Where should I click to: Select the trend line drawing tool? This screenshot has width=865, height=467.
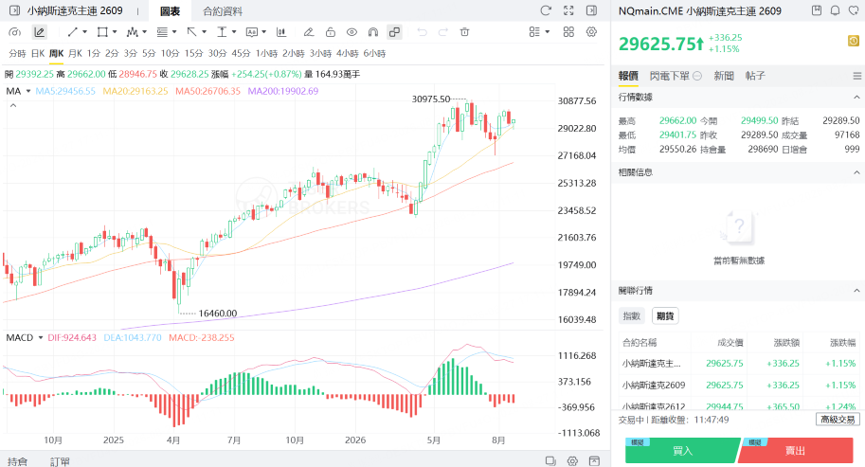(x=72, y=32)
